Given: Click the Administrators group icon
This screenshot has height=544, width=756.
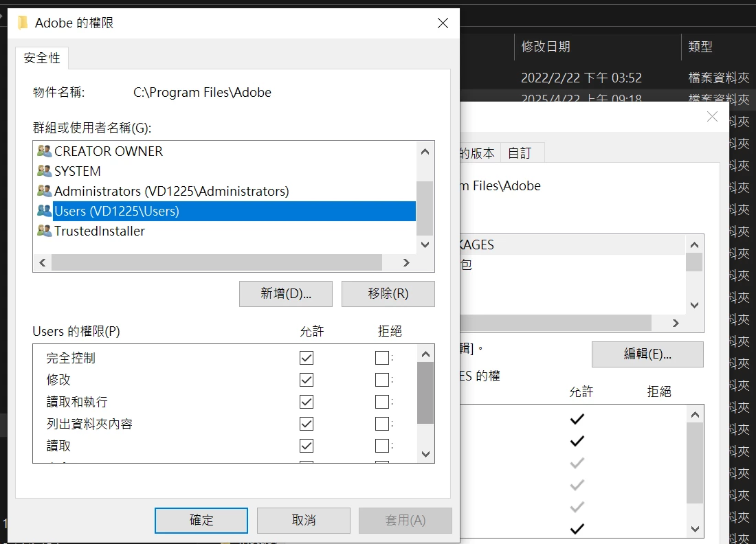Looking at the screenshot, I should pyautogui.click(x=45, y=191).
